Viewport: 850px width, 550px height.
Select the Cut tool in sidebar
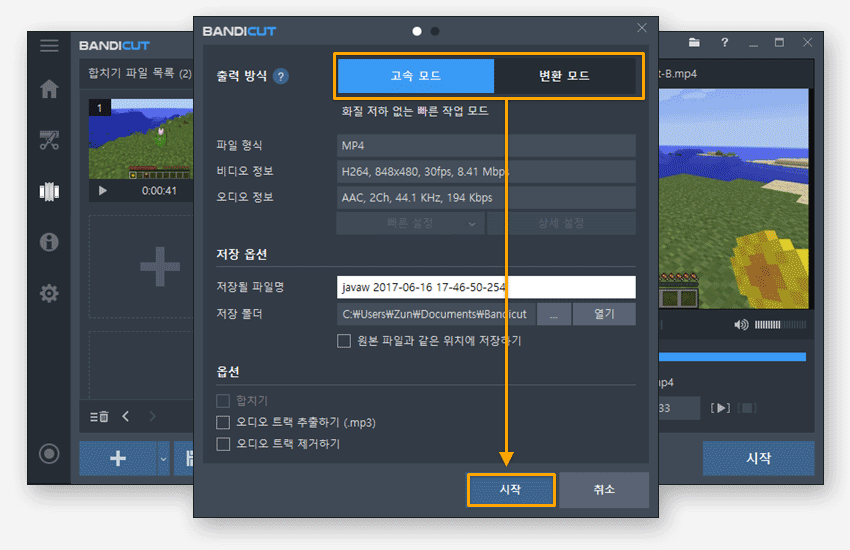click(x=49, y=140)
